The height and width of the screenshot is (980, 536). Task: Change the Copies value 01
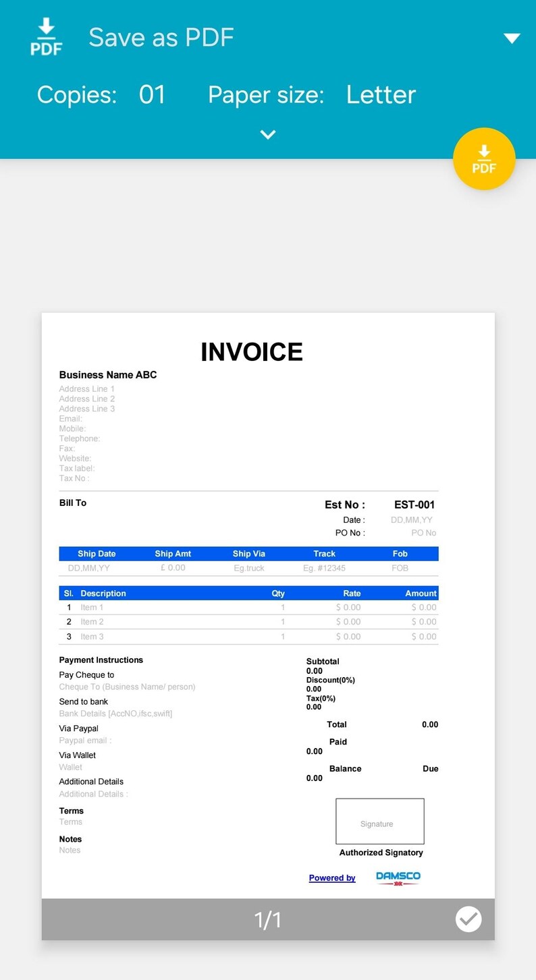pos(152,94)
